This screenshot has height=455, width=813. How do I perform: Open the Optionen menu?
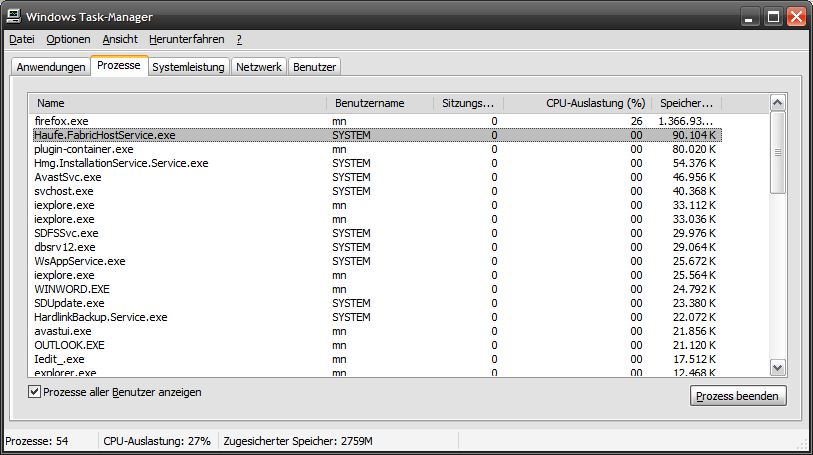point(68,39)
